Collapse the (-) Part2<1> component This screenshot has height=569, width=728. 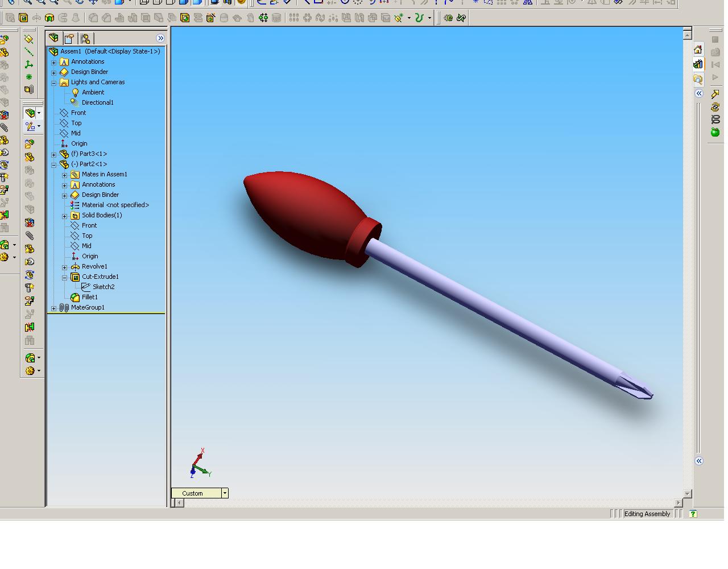tap(54, 164)
